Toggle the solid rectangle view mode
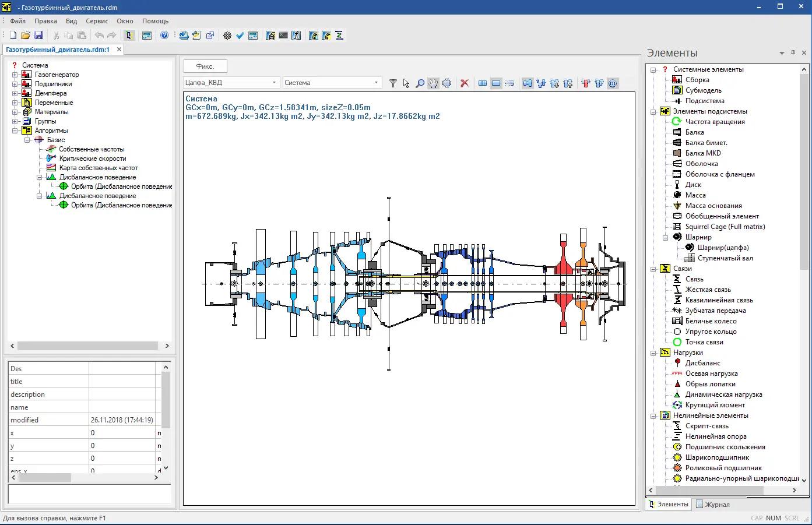Viewport: 812px width, 525px height. [496, 83]
